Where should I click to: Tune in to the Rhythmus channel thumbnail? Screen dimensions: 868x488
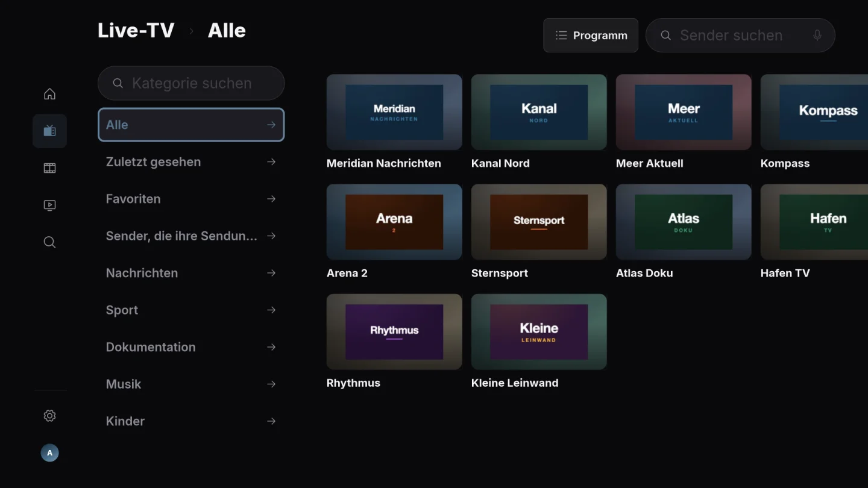point(394,332)
